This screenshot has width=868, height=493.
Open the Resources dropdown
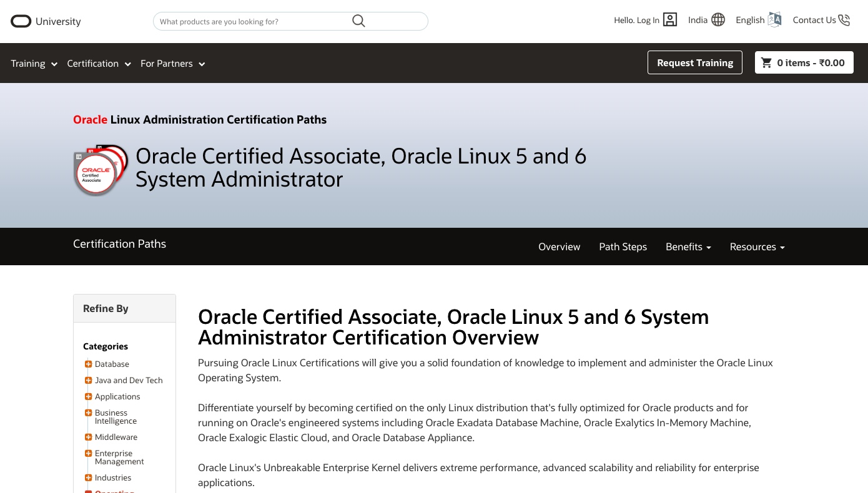coord(757,247)
